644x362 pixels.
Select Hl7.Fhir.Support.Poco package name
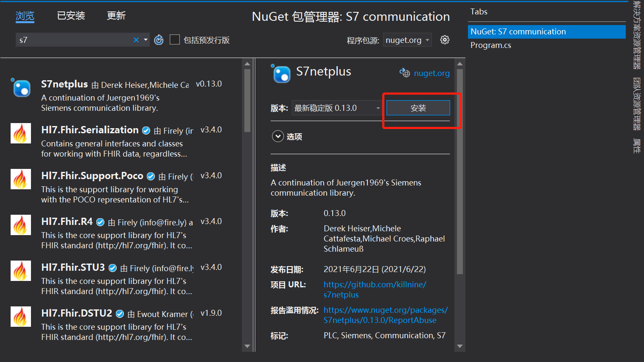pyautogui.click(x=92, y=176)
